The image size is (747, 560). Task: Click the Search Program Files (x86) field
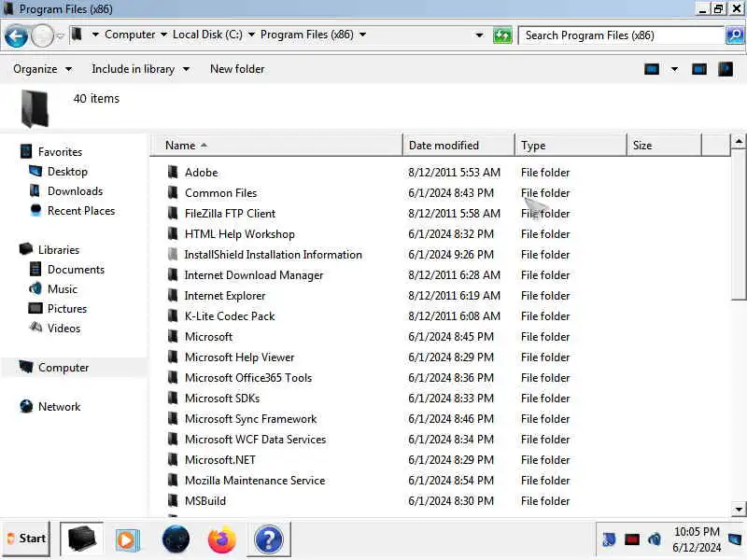click(x=621, y=35)
